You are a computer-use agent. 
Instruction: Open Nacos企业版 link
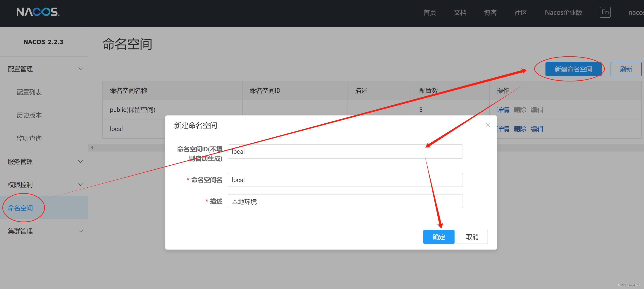click(x=564, y=12)
